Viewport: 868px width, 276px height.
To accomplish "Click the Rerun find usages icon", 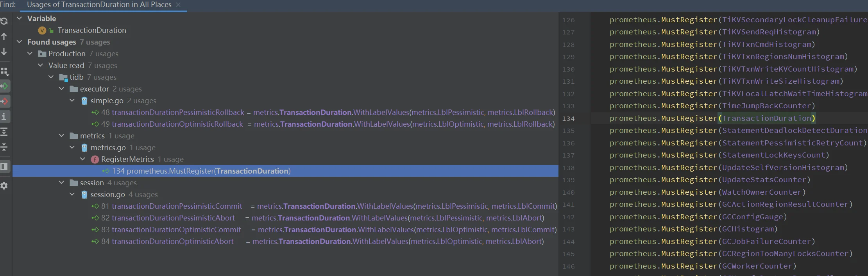I will pos(4,21).
